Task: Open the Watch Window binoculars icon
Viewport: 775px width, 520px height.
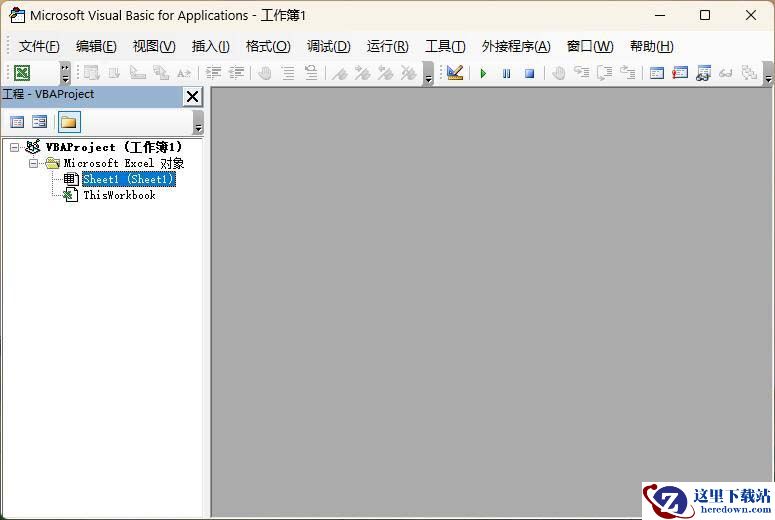Action: [703, 73]
